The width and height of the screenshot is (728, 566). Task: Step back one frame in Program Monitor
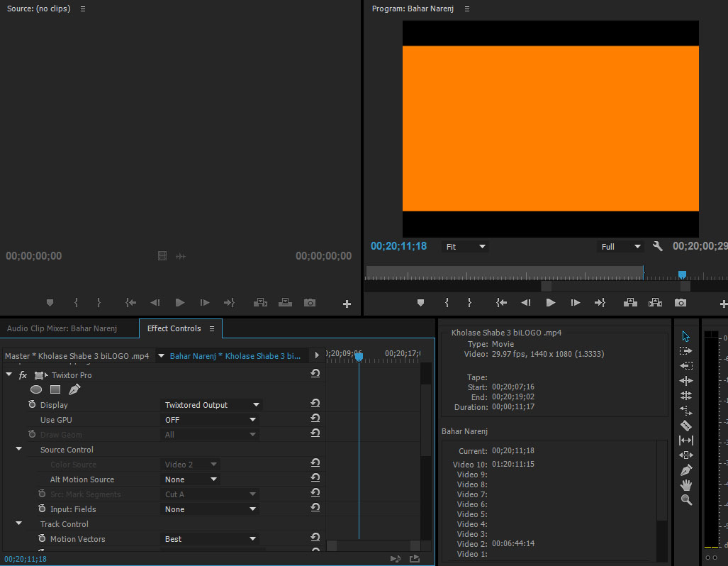click(x=525, y=303)
